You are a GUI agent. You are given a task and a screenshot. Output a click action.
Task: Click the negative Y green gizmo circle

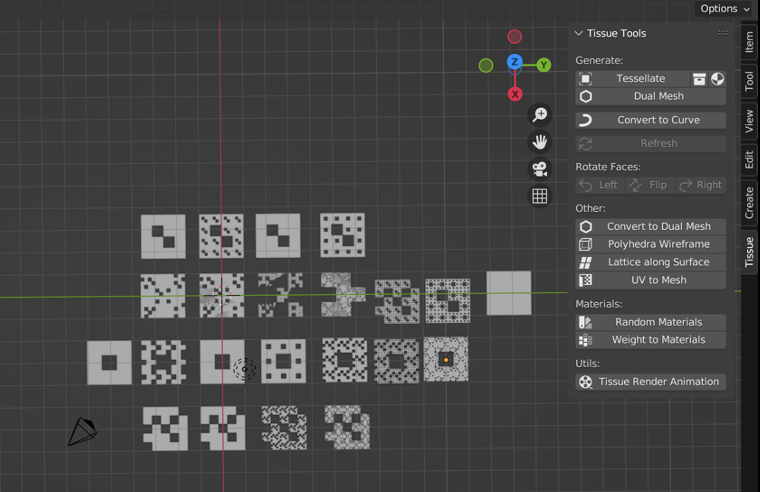click(486, 65)
